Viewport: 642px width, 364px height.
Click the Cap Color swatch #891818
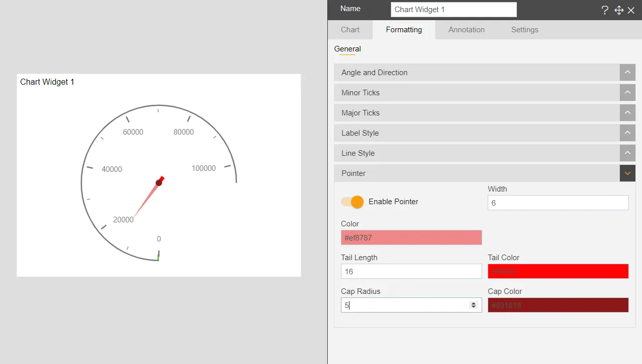point(558,305)
